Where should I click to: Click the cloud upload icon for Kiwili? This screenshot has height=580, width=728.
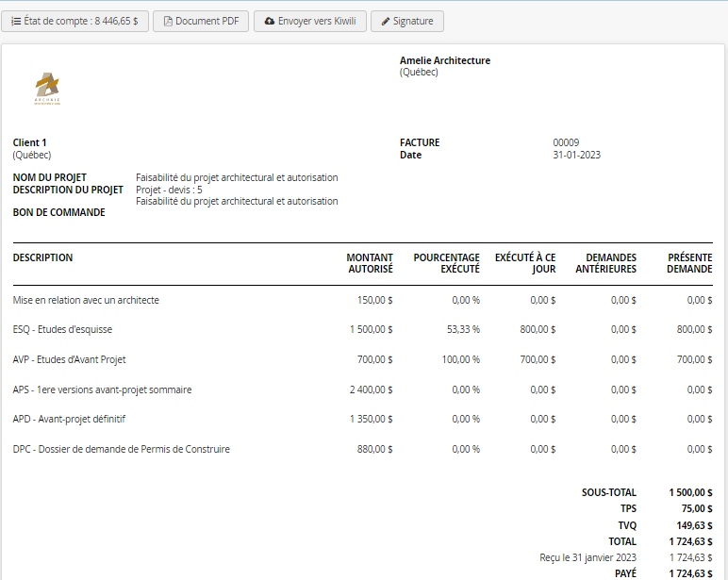coord(270,21)
